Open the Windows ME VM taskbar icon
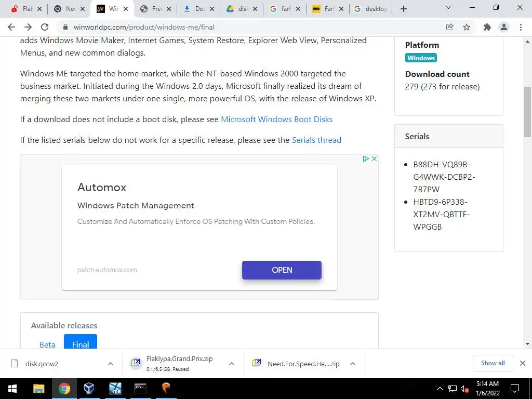 click(115, 389)
